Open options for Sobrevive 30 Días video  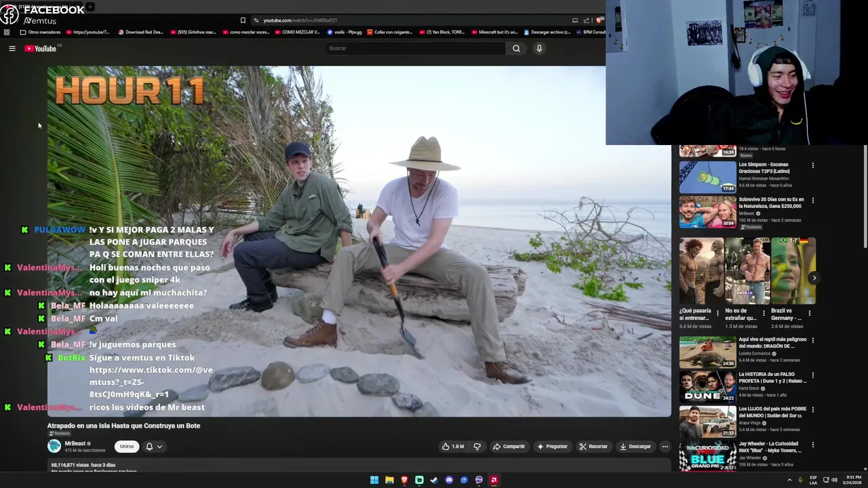click(813, 201)
